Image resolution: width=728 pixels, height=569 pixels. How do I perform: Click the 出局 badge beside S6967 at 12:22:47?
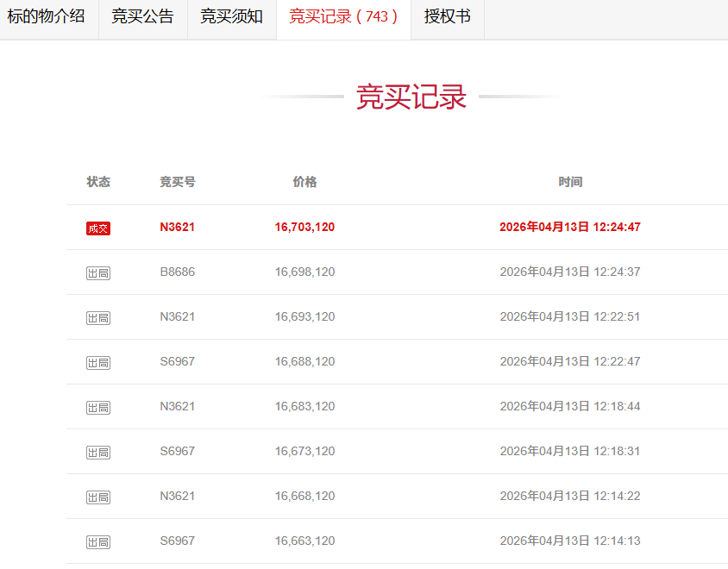click(97, 361)
